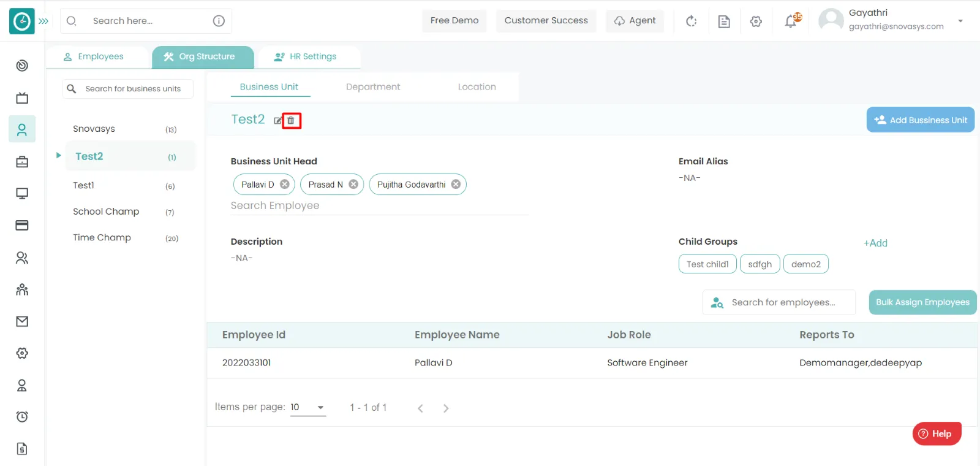
Task: Click Gayathri's profile avatar
Action: pos(831,20)
